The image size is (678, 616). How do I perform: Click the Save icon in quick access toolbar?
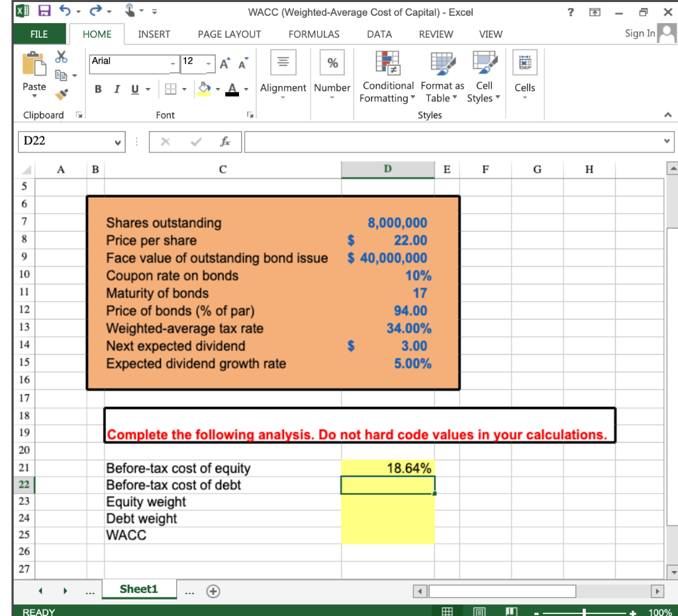(44, 11)
